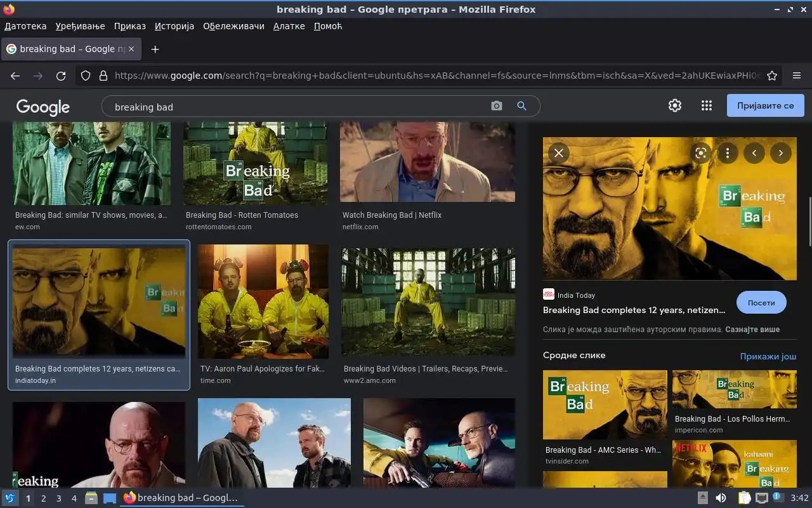Close the breaking bad Google tab

click(131, 49)
